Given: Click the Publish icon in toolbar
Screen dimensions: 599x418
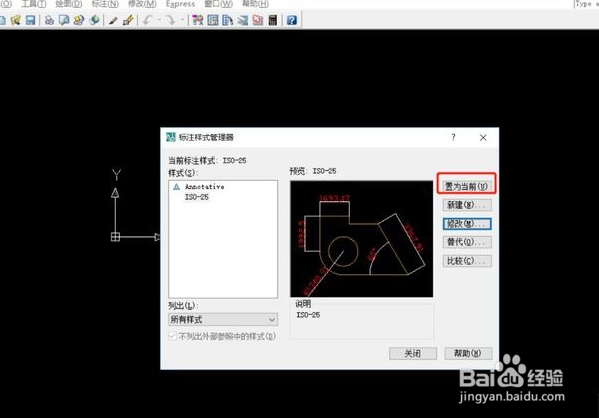Looking at the screenshot, I should [79, 20].
